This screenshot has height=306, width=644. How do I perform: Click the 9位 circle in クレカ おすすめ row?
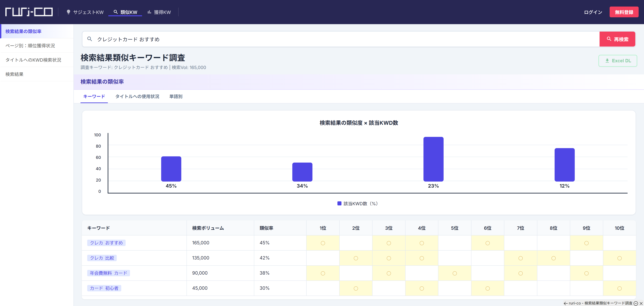click(x=586, y=243)
